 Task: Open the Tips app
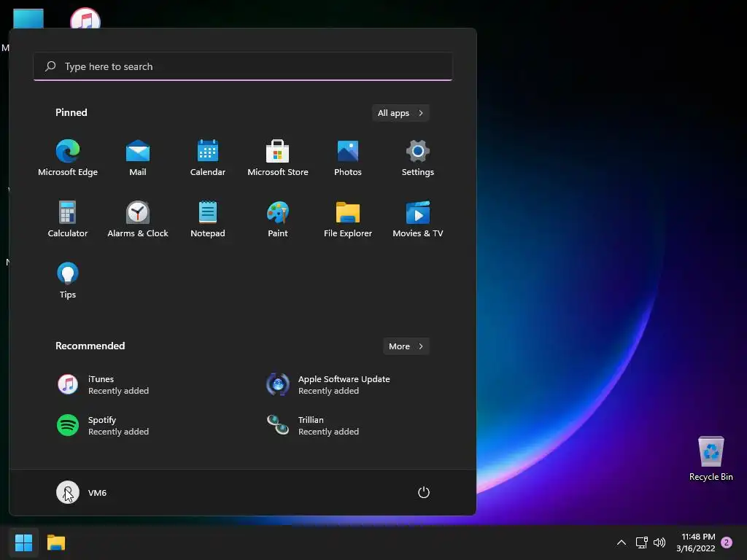pyautogui.click(x=68, y=281)
